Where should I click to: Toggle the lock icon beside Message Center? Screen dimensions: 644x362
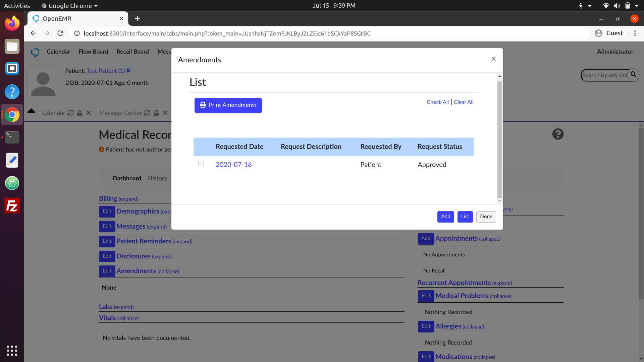[x=156, y=113]
